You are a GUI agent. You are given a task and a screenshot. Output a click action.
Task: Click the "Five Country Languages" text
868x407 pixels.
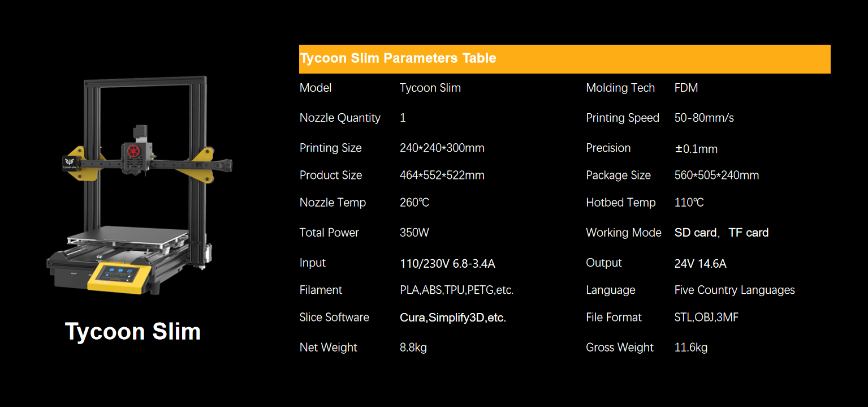734,290
